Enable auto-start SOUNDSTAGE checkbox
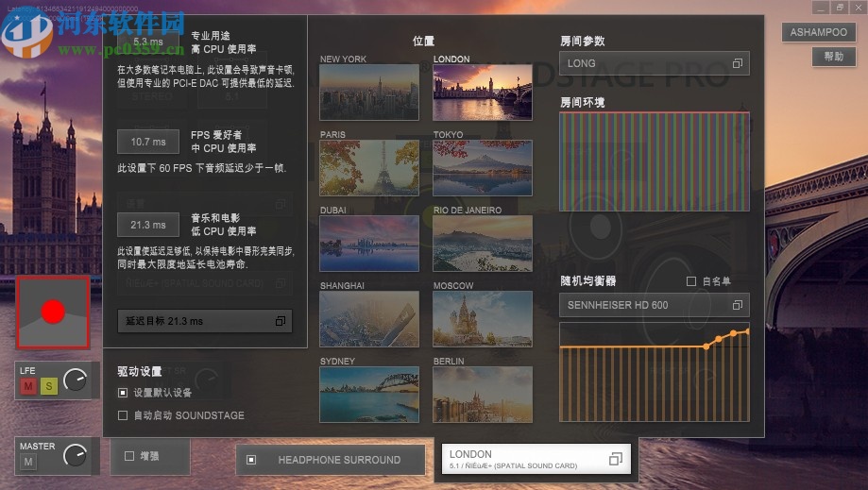The height and width of the screenshot is (490, 868). coord(123,415)
